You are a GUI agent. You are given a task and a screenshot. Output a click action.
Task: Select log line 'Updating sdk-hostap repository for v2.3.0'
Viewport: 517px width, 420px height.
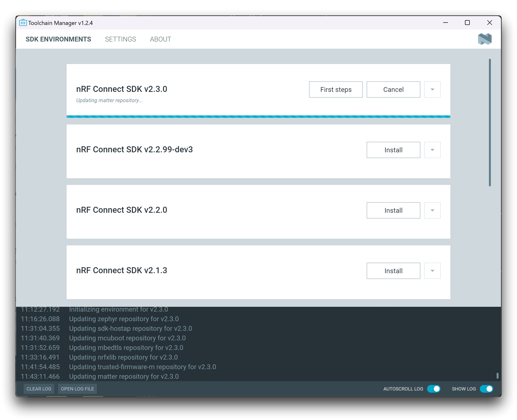click(x=131, y=329)
